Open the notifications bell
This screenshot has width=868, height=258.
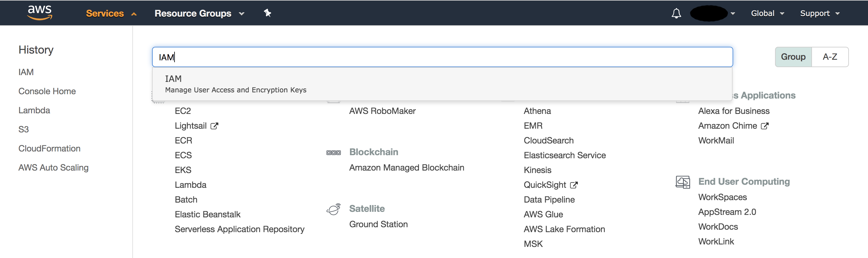coord(676,14)
